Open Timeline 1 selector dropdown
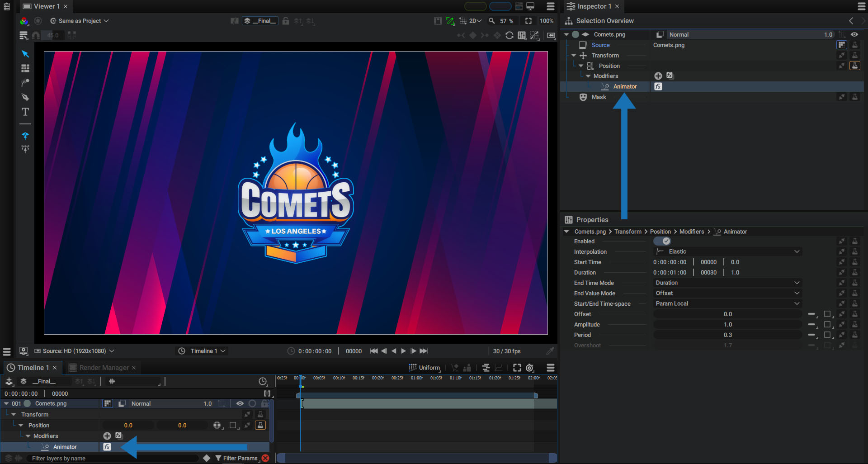Viewport: 868px width, 464px height. click(x=202, y=351)
